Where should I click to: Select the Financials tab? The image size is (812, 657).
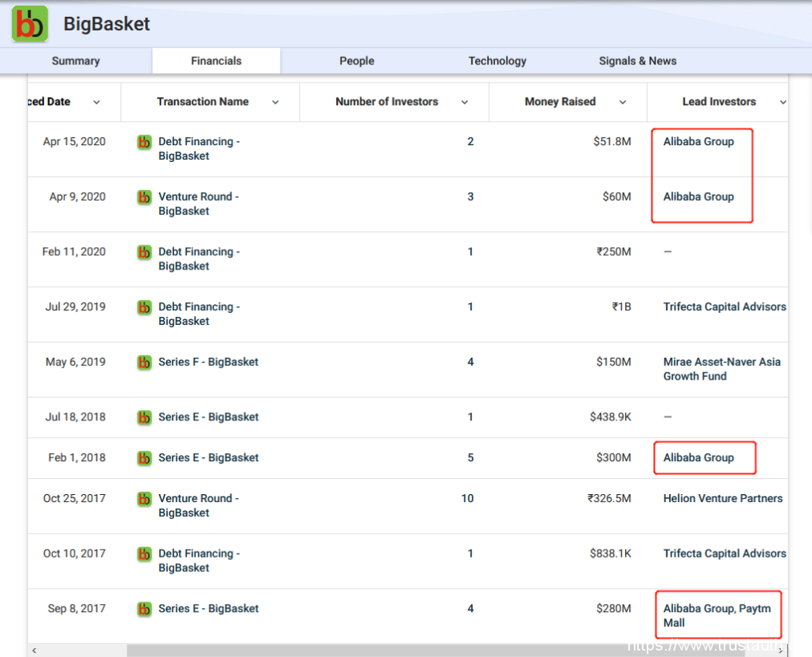click(216, 61)
